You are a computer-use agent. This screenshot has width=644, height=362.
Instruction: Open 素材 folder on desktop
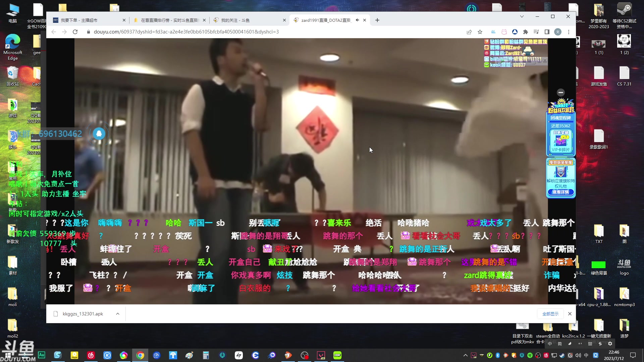pos(13,265)
